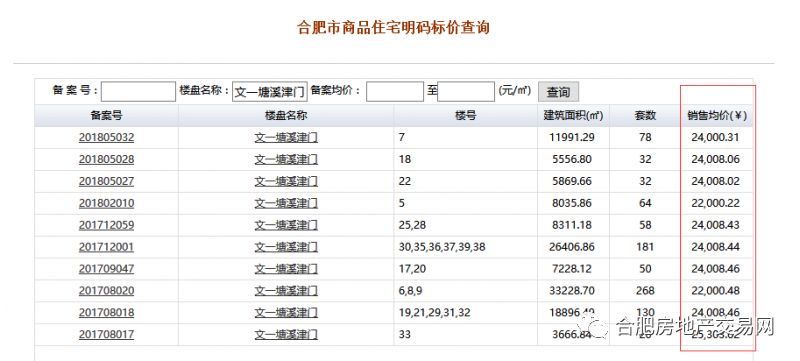Open record link 201712001
800x361 pixels.
(106, 247)
